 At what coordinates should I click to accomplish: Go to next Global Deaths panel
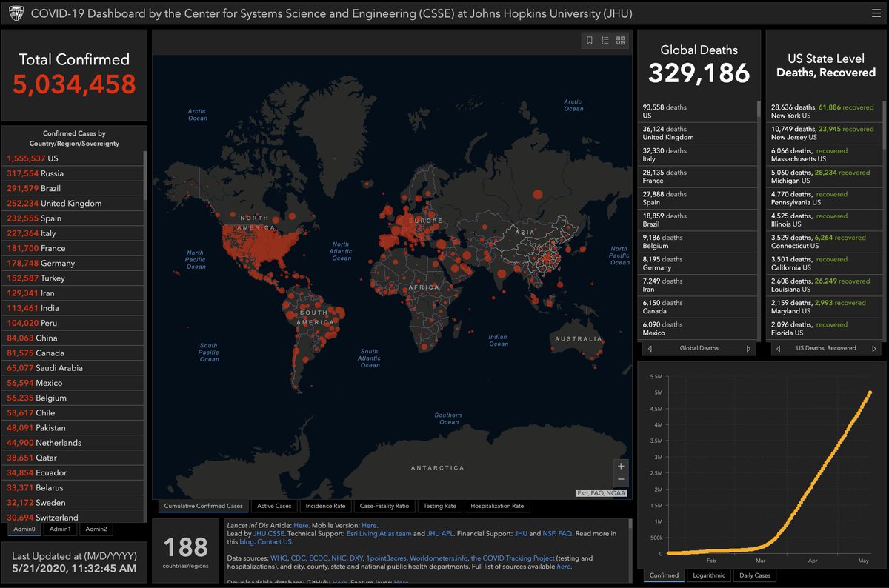point(748,348)
